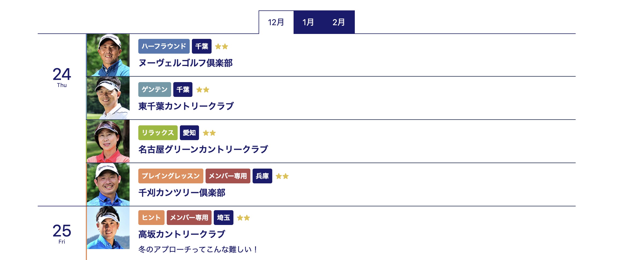Click the ヒント tag badge
644x260 pixels.
pos(151,218)
